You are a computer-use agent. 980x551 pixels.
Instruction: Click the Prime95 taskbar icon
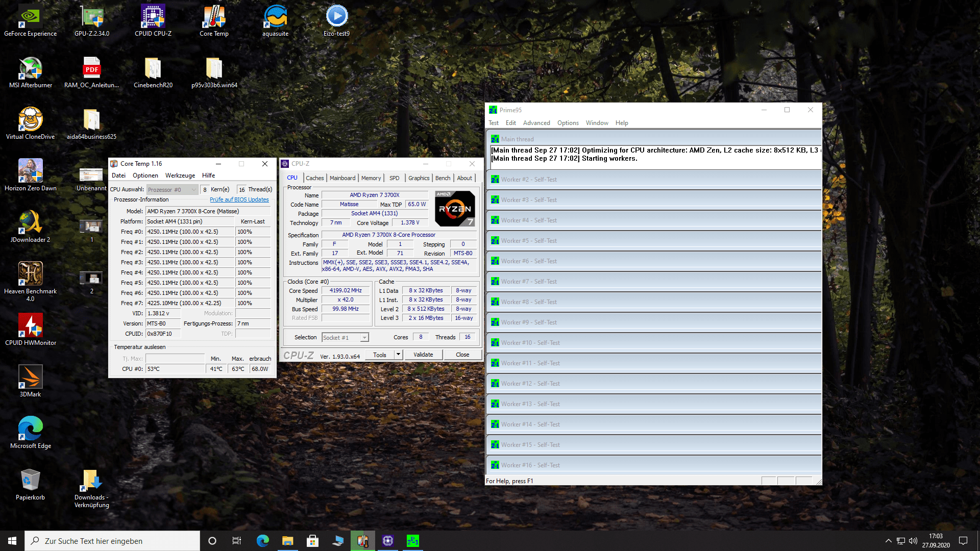(x=412, y=541)
